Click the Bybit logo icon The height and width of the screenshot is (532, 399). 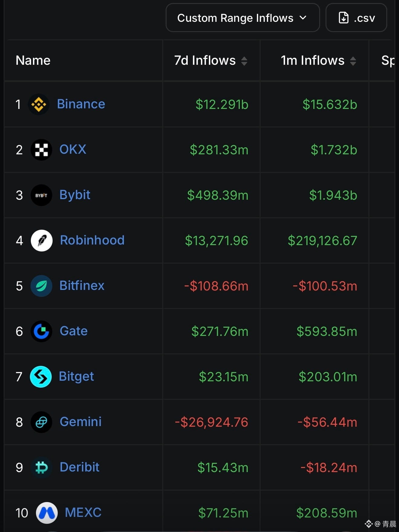[x=41, y=195]
